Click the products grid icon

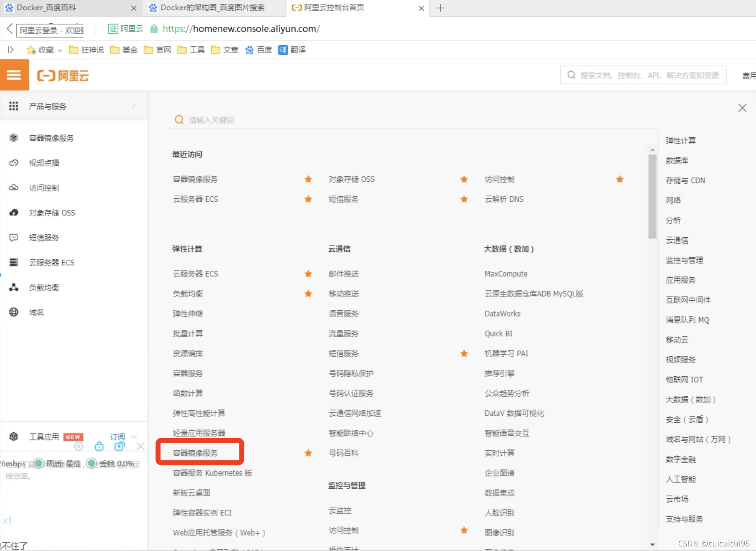[14, 106]
